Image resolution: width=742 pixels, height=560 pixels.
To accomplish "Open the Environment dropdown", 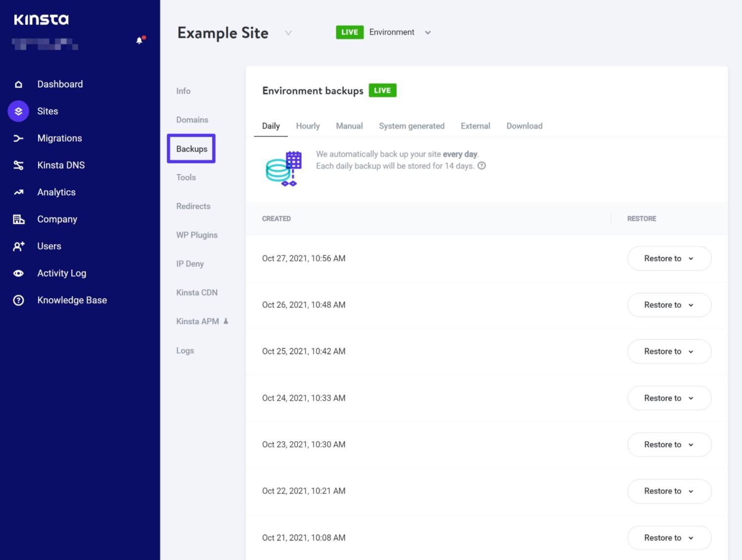I will click(427, 32).
